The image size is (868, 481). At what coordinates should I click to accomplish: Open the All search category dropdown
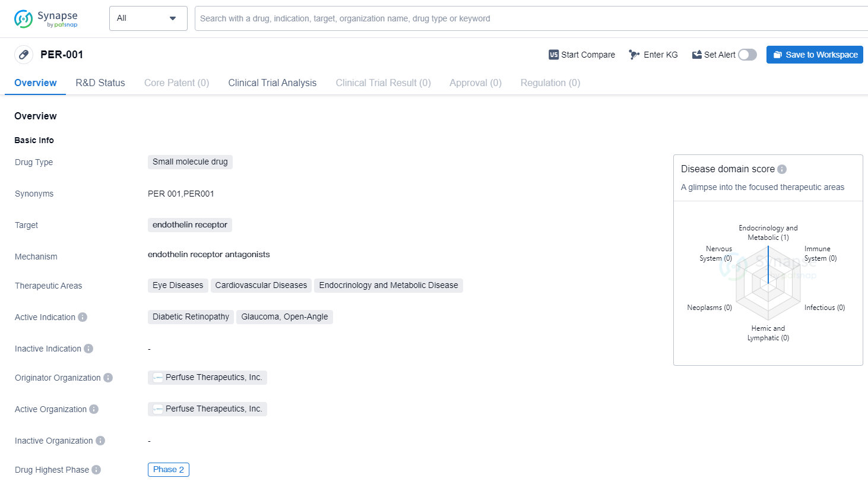pos(148,18)
